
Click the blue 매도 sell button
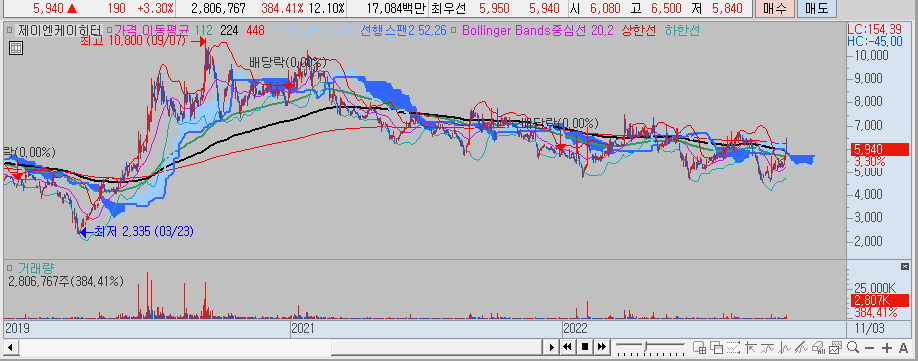click(817, 8)
